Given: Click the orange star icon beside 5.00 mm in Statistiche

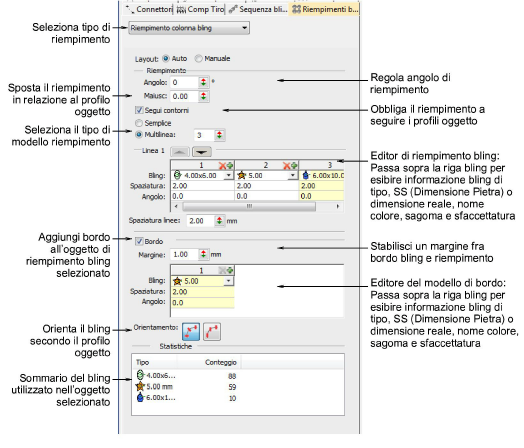Looking at the screenshot, I should pyautogui.click(x=140, y=387).
